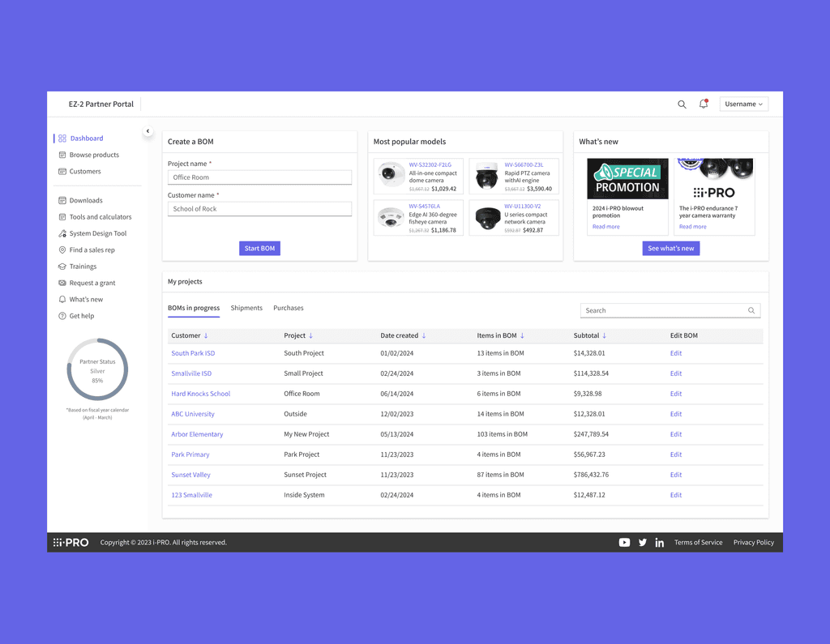The image size is (830, 644).
Task: Click the Request a grant icon
Action: click(x=62, y=283)
